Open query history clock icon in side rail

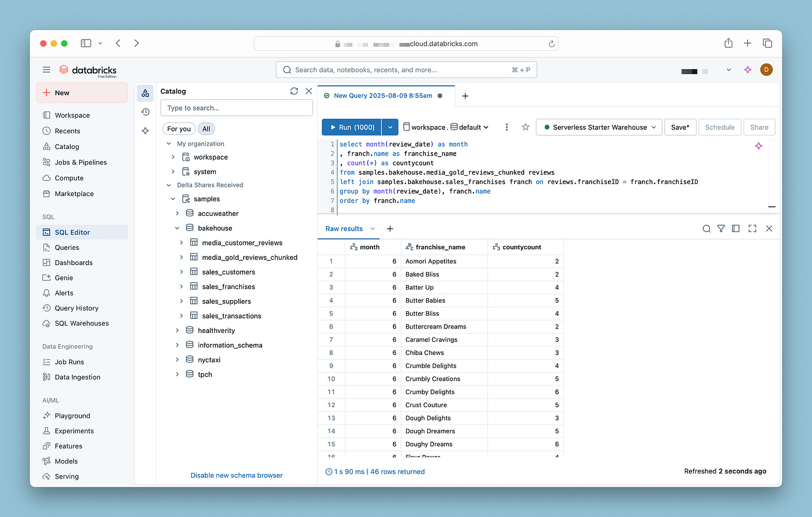[x=145, y=112]
